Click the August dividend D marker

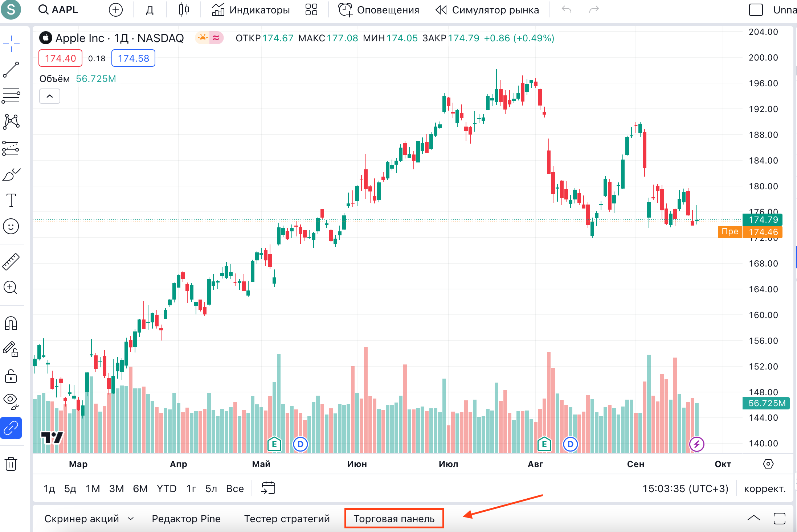[x=571, y=444]
